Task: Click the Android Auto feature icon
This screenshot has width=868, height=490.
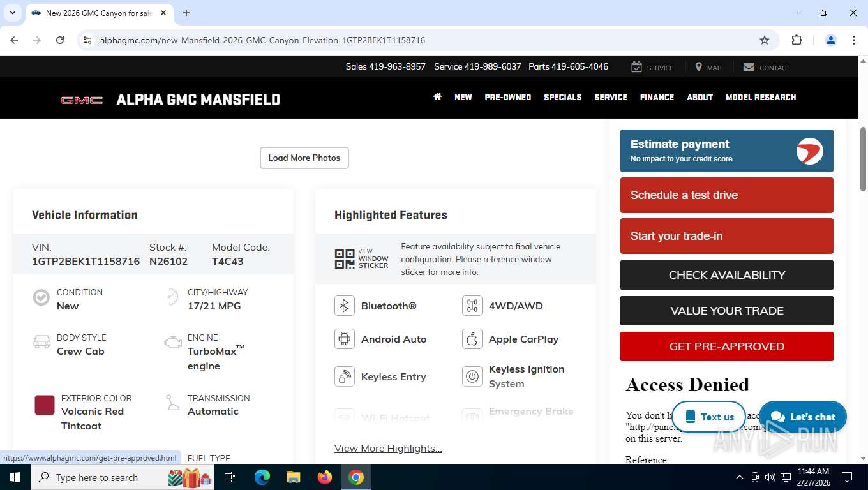Action: (x=345, y=339)
